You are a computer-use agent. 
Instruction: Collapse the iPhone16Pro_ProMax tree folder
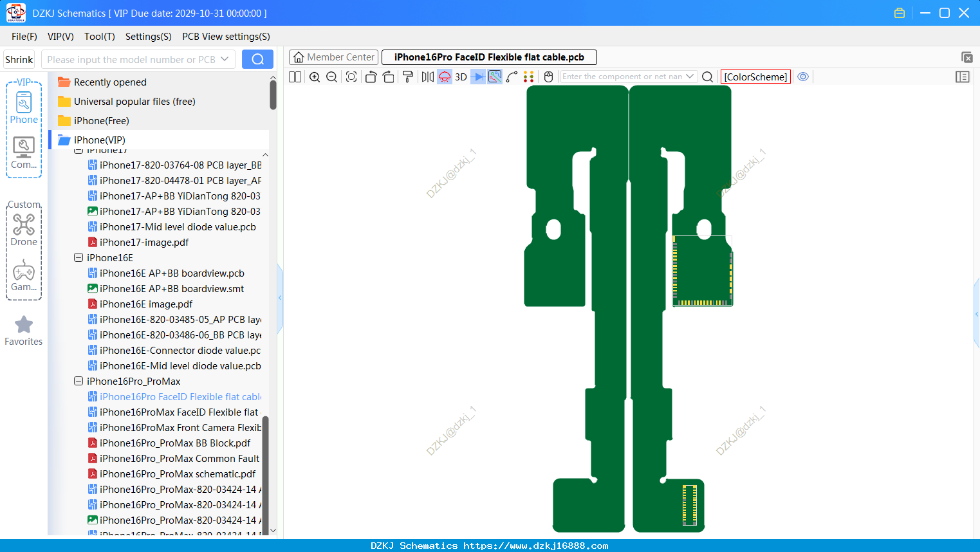coord(79,381)
